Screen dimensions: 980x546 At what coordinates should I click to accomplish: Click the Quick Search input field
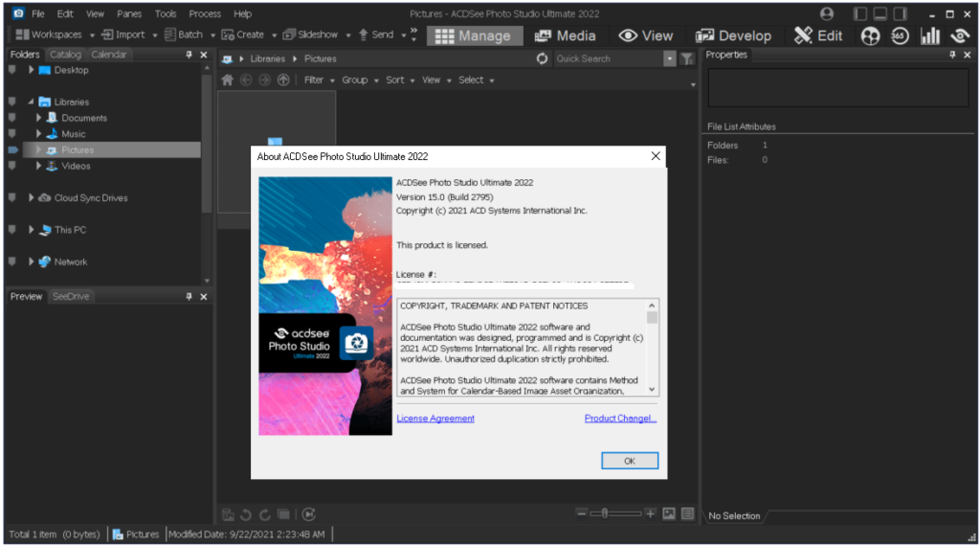click(x=607, y=58)
